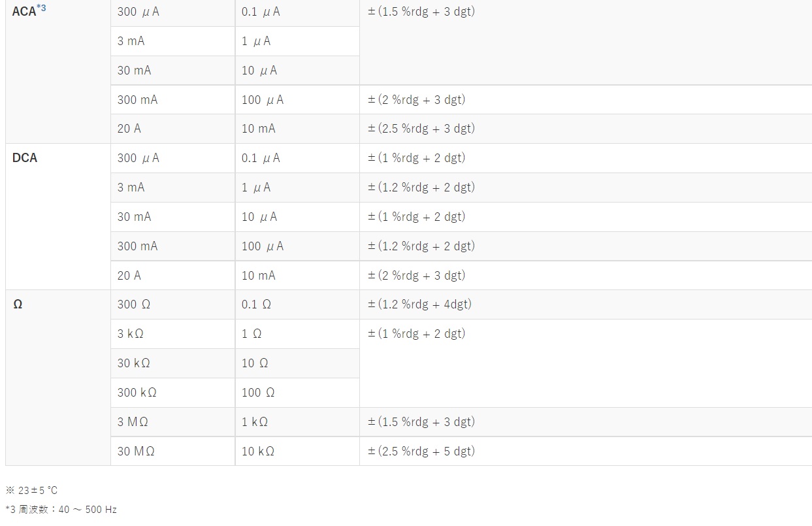Screen dimensions: 812x526
Task: Click the ±(2.5 %rdg + 3 dgt) accuracy cell
Action: point(586,129)
